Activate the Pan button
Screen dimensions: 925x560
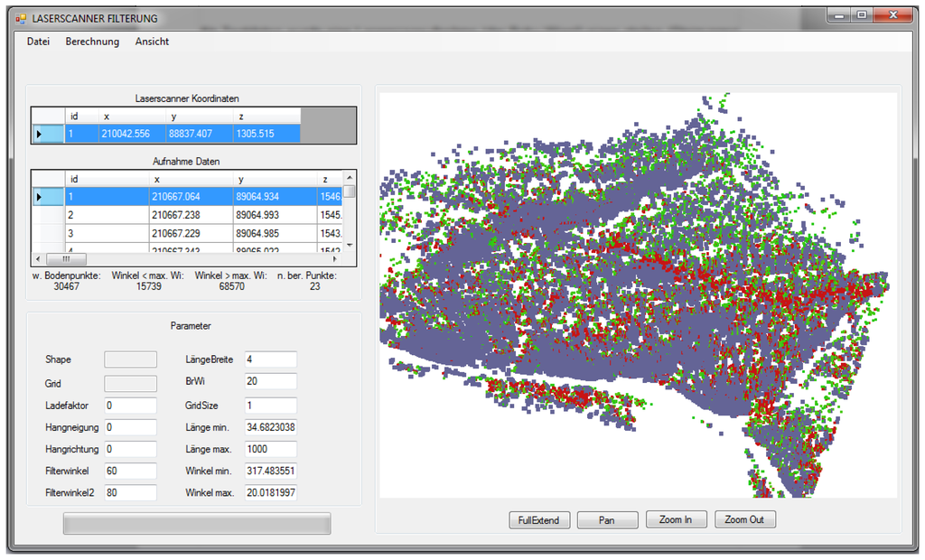tap(607, 520)
